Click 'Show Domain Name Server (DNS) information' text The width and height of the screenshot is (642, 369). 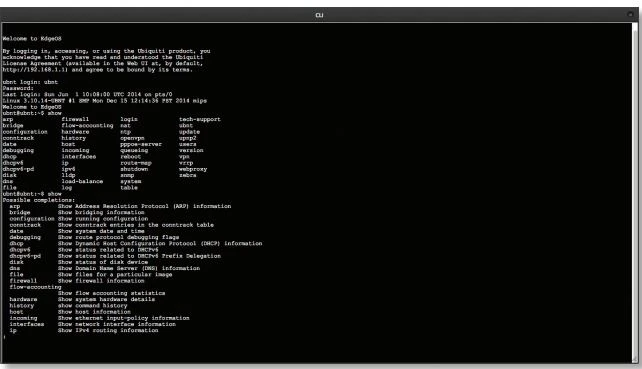pyautogui.click(x=129, y=268)
